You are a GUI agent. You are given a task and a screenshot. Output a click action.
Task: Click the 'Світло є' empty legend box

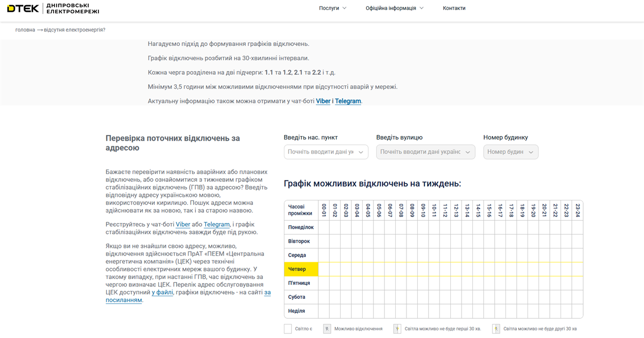[288, 329]
